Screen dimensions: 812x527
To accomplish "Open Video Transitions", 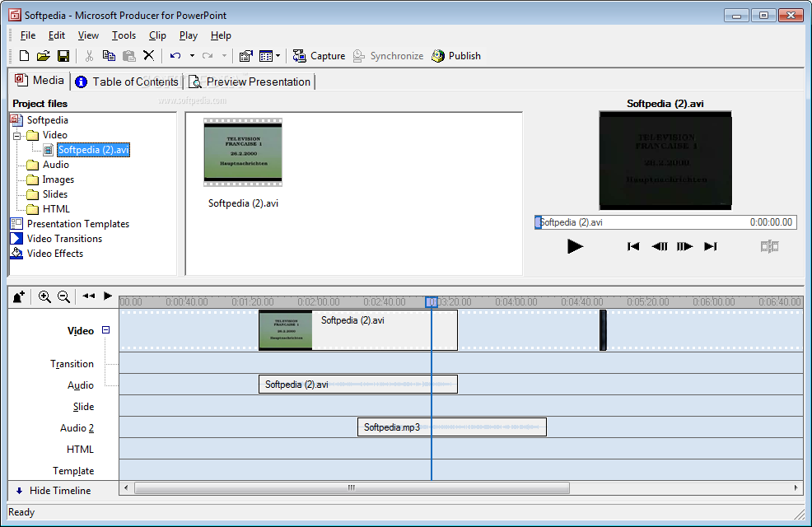I will [x=64, y=239].
